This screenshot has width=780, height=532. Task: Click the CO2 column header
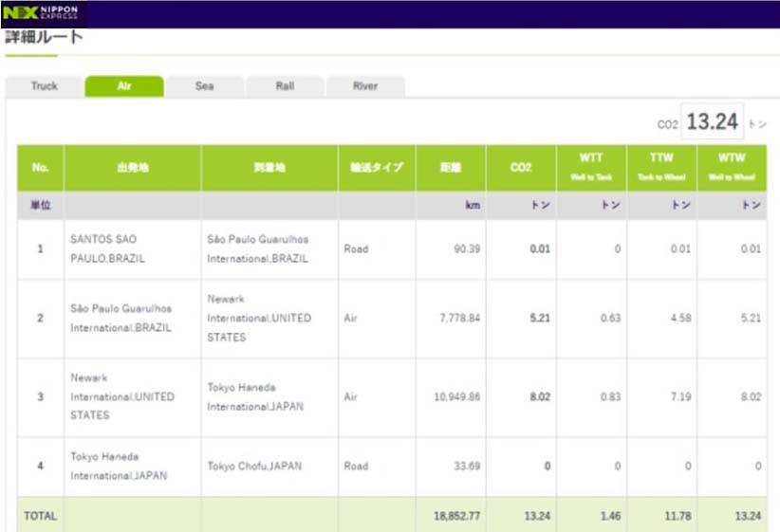[x=521, y=168]
